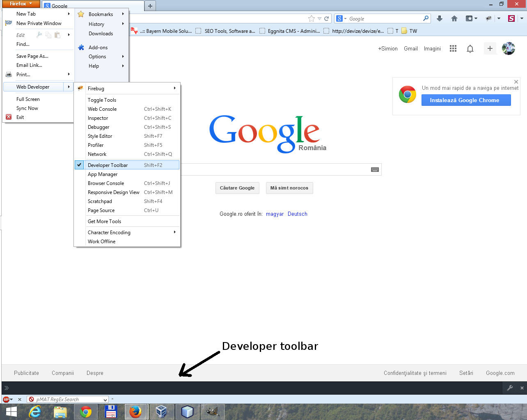Open VirtualBox from the taskbar
This screenshot has height=420, width=527.
[162, 412]
